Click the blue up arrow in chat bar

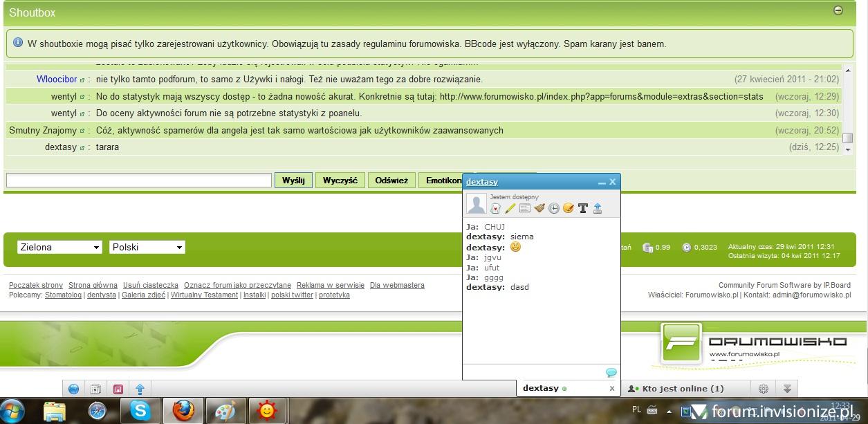140,389
